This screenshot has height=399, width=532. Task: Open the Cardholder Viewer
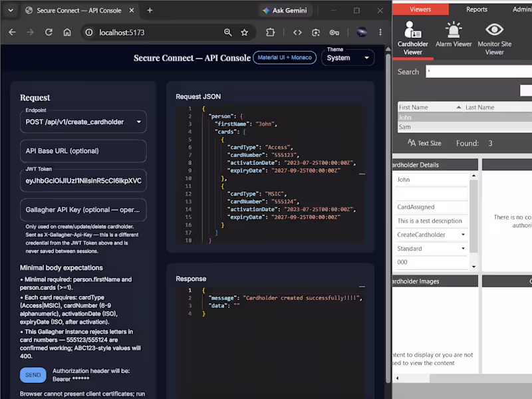pos(412,39)
